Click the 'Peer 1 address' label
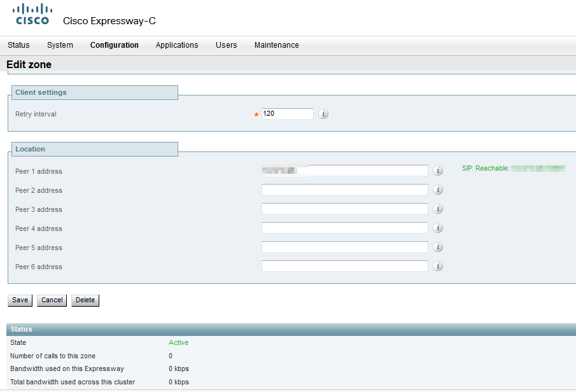The height and width of the screenshot is (392, 576). (39, 172)
